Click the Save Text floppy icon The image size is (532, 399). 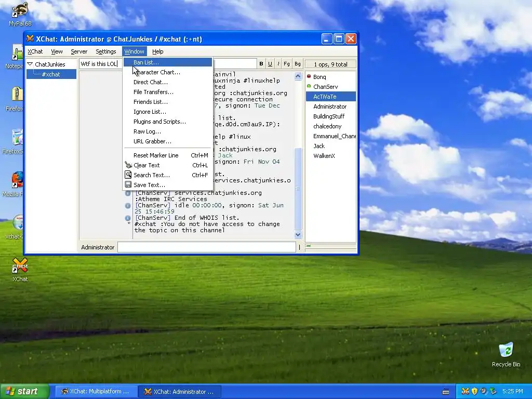[128, 184]
